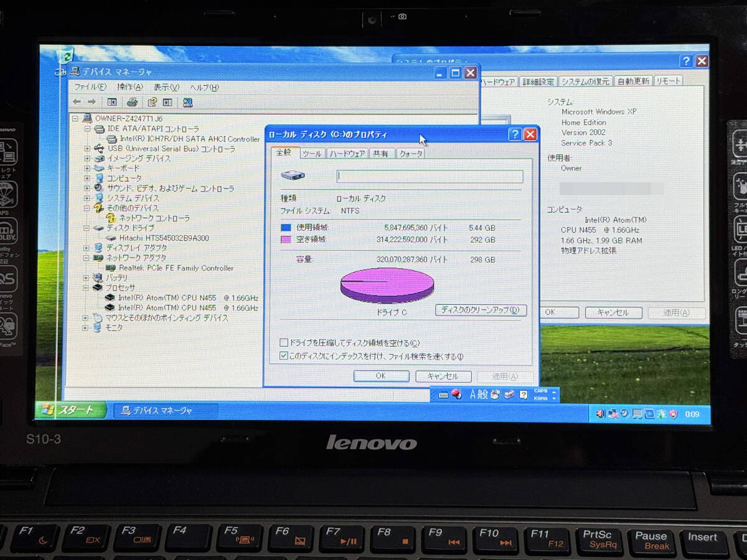The image size is (747, 560).
Task: Click the red IME input-method icon on language bar
Action: [x=456, y=394]
